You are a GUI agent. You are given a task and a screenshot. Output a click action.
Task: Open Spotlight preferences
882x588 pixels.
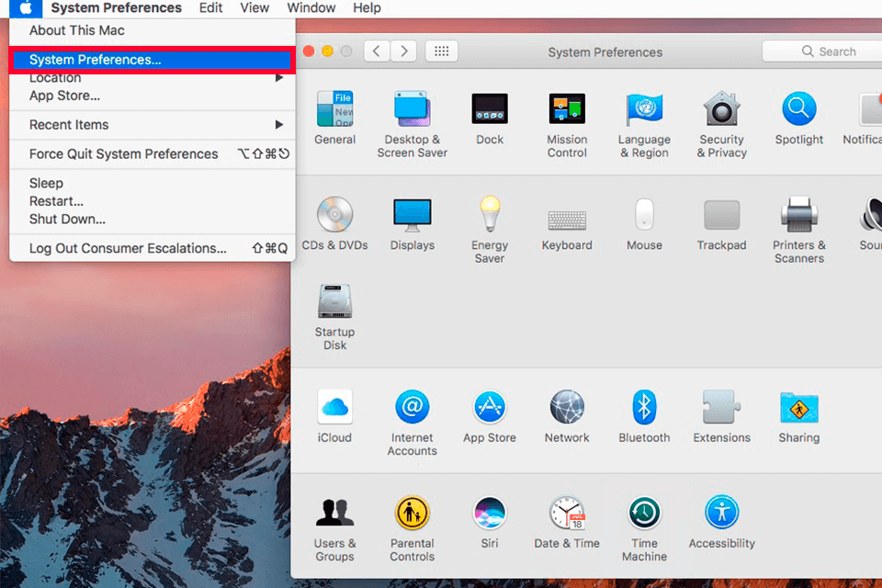pos(798,118)
